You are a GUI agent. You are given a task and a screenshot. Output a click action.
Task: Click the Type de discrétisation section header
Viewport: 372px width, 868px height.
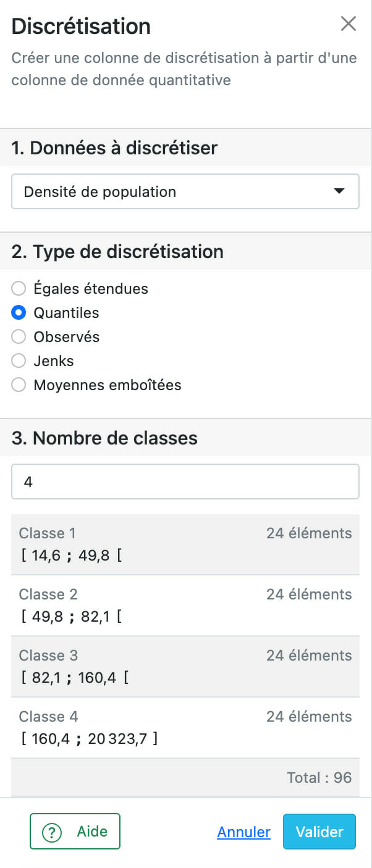tap(117, 252)
